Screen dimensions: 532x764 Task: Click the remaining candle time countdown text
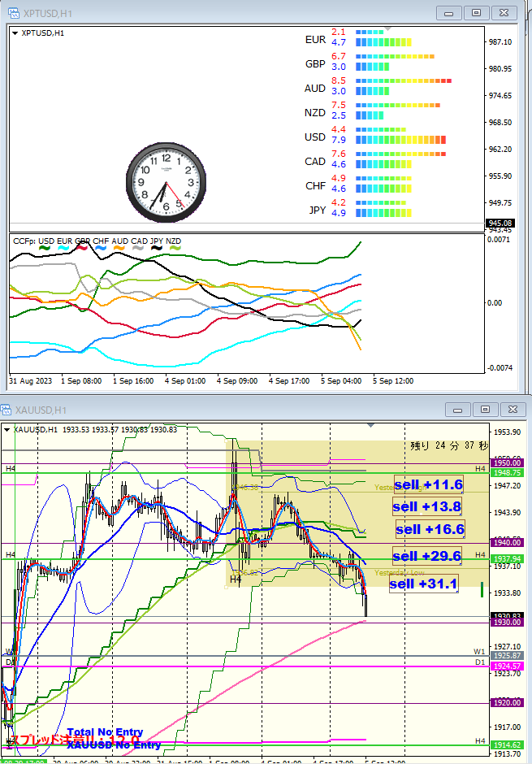[449, 445]
